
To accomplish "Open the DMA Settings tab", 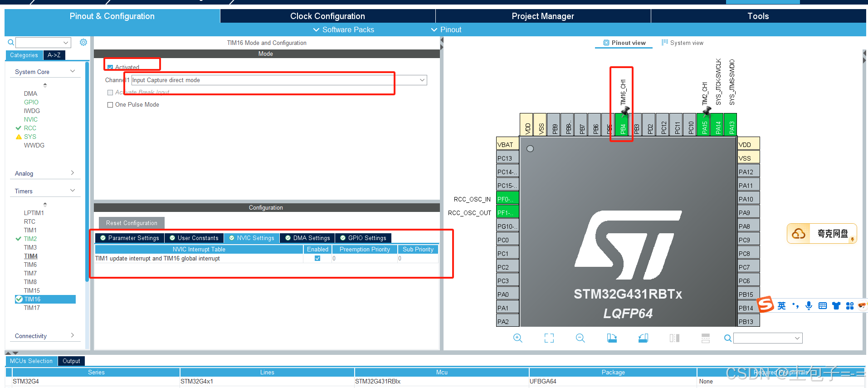I will pos(307,238).
